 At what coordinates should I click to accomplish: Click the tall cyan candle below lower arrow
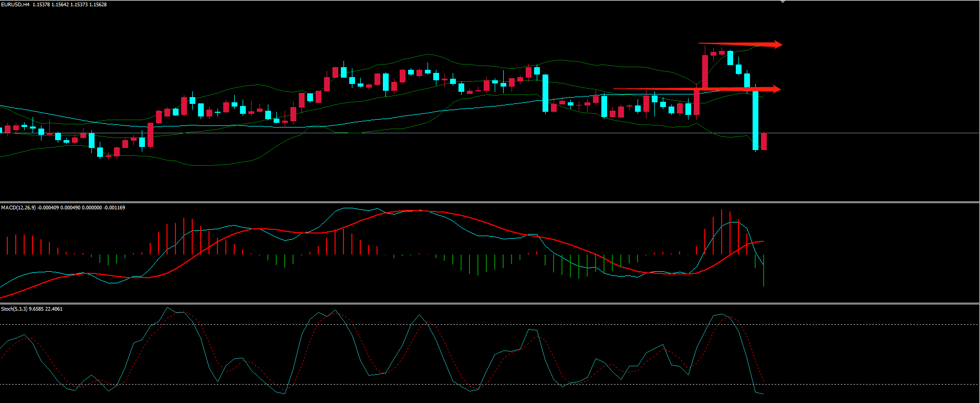click(x=756, y=120)
